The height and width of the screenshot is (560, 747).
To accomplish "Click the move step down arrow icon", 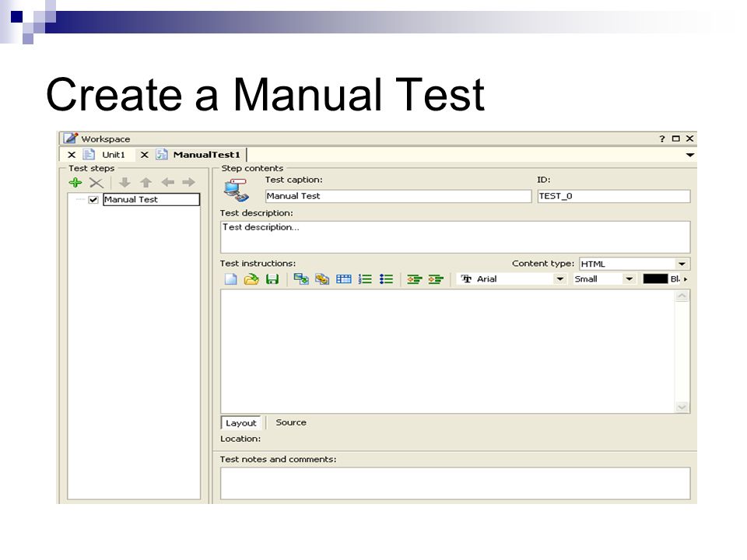I will point(124,182).
